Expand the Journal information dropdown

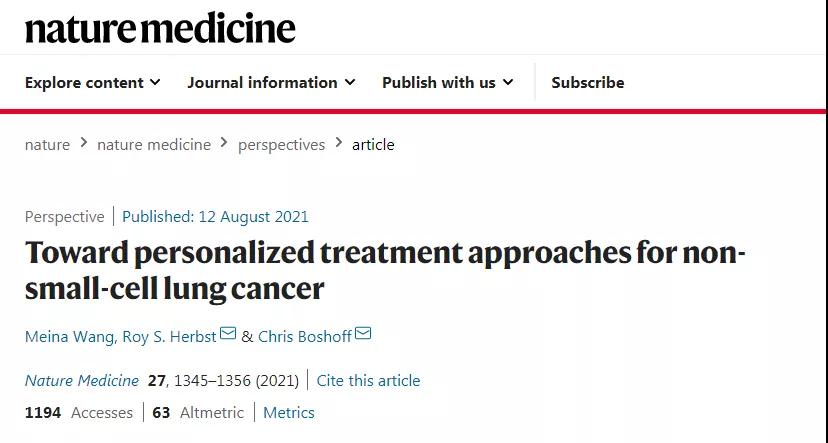coord(271,82)
